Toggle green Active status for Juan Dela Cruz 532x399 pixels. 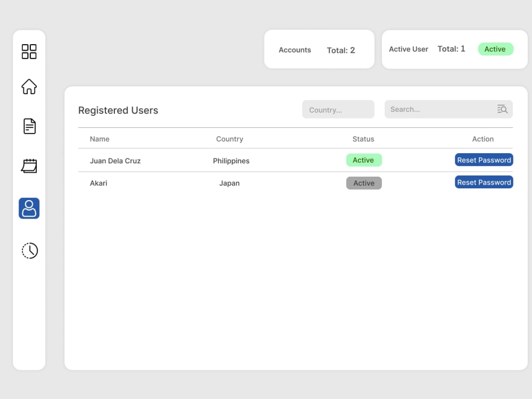364,160
